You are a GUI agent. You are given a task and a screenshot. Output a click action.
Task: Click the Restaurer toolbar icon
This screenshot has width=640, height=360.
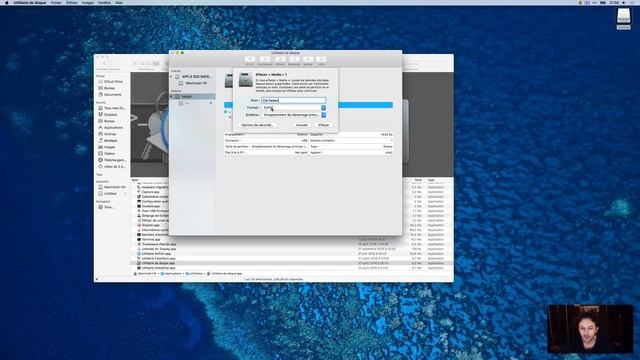(x=294, y=60)
